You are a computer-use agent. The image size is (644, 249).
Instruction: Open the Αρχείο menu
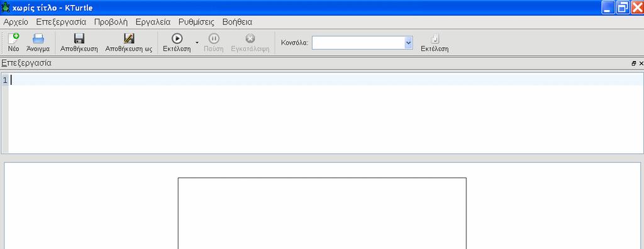16,22
